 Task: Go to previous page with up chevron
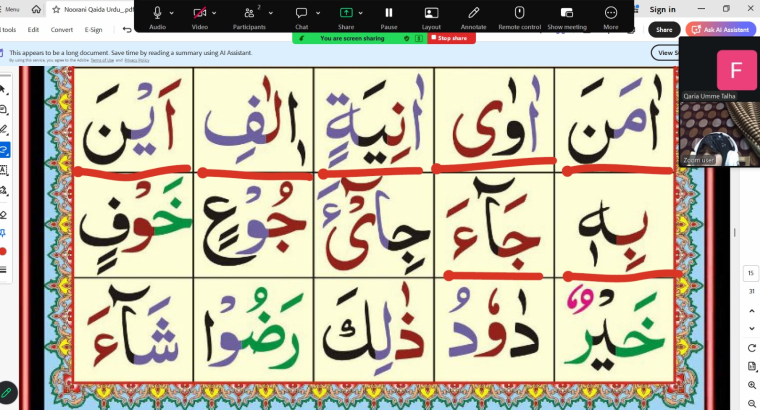[x=751, y=311]
